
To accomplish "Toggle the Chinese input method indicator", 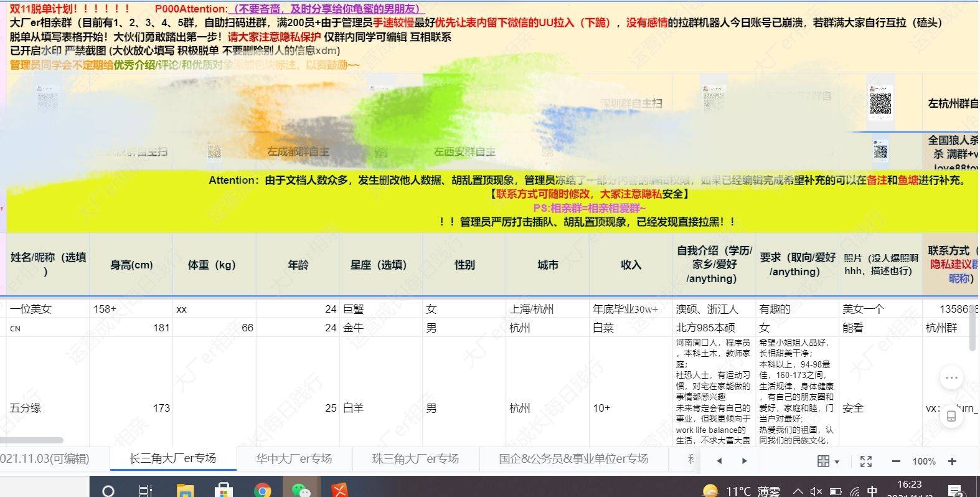I will (x=872, y=491).
